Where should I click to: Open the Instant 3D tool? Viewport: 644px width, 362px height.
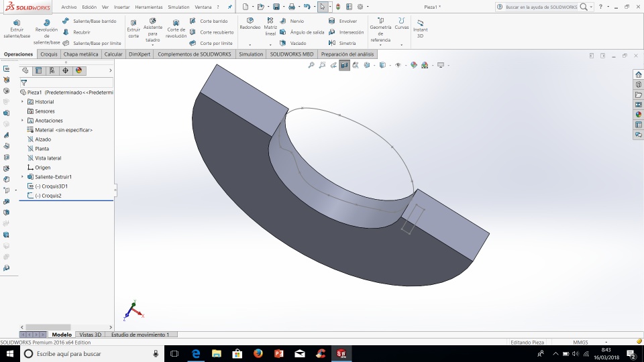420,29
